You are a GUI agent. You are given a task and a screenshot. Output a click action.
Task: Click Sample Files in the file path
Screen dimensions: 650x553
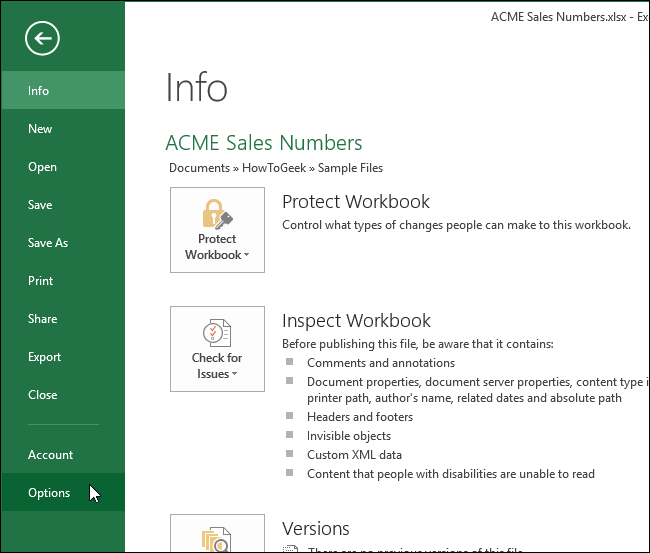pos(350,168)
